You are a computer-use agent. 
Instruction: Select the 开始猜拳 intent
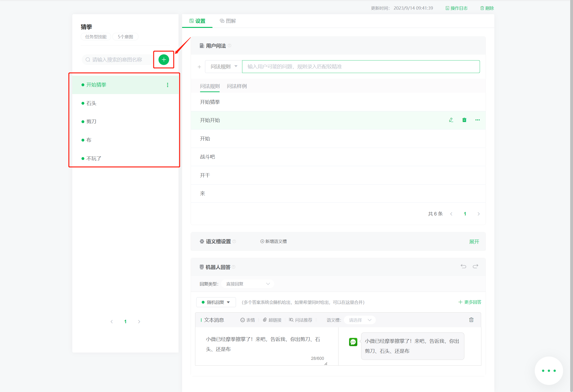pyautogui.click(x=125, y=85)
